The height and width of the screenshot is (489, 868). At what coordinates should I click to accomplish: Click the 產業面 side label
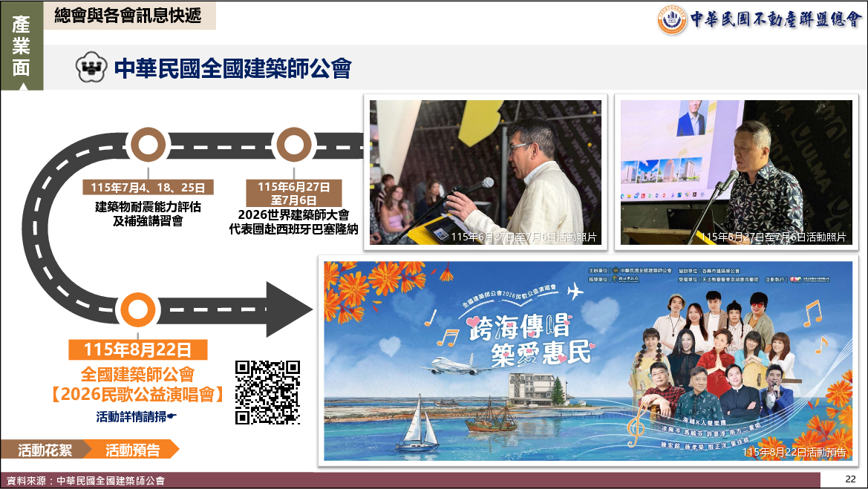(21, 46)
